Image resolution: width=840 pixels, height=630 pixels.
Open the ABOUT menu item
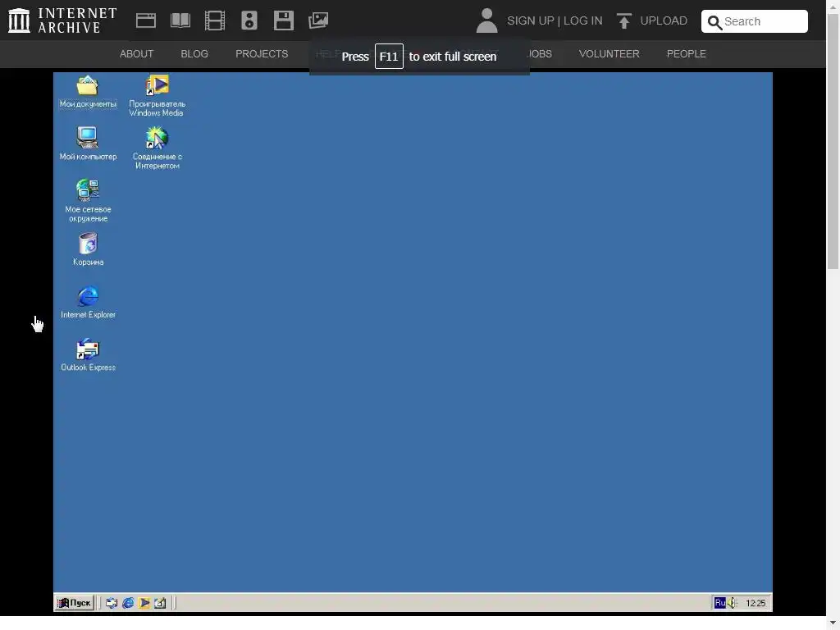(x=137, y=54)
